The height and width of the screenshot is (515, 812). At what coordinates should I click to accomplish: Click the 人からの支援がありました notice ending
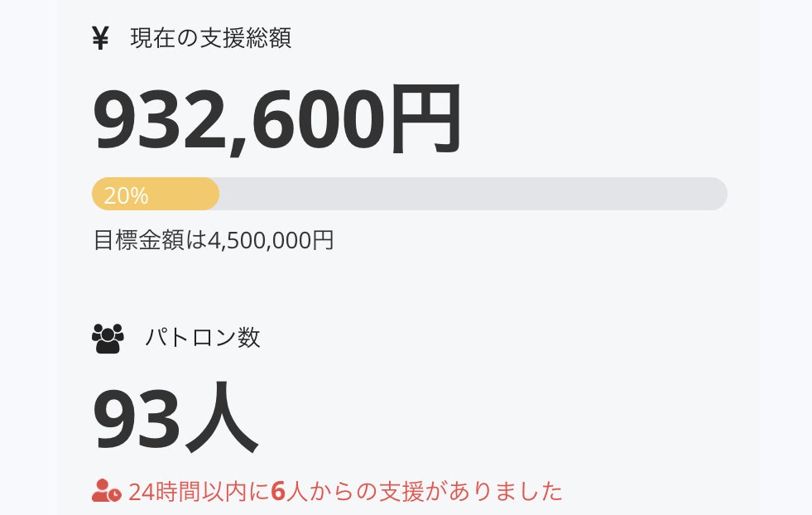[x=425, y=491]
